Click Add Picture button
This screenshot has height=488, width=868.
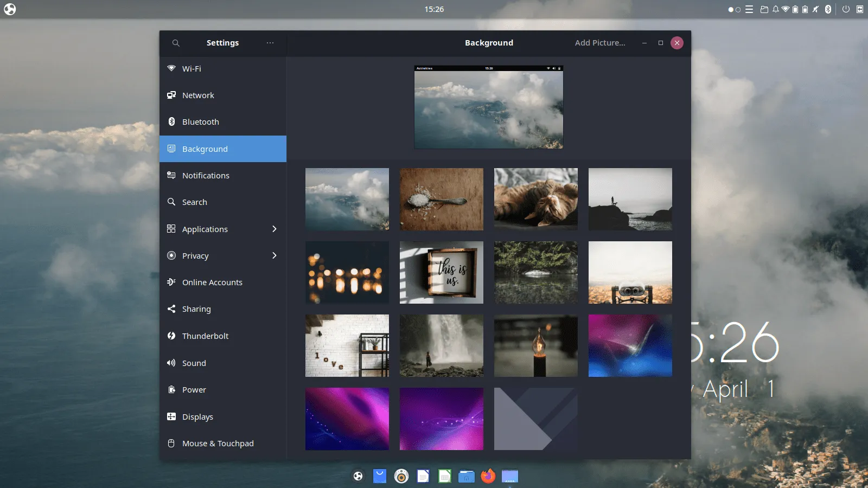pos(599,43)
